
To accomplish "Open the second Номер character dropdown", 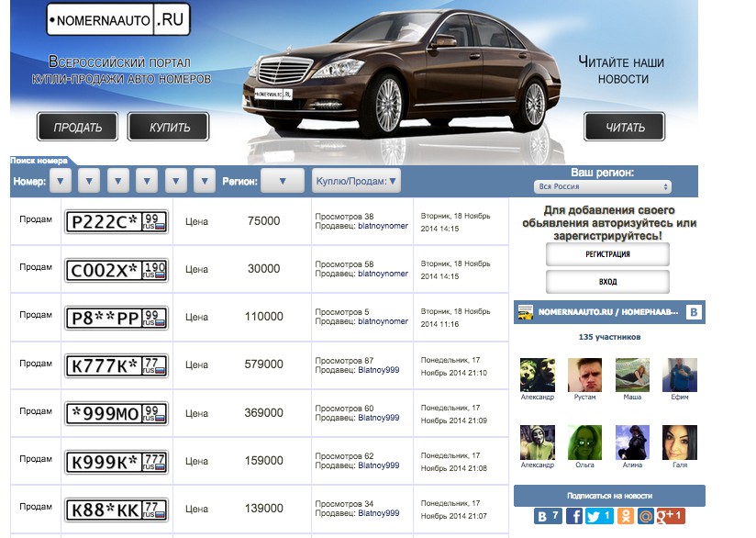I will point(89,181).
